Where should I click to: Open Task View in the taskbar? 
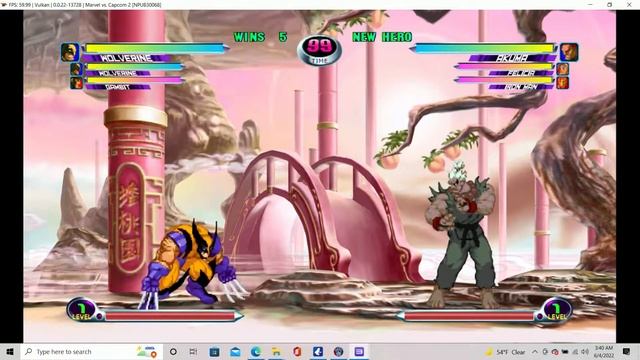coord(193,351)
